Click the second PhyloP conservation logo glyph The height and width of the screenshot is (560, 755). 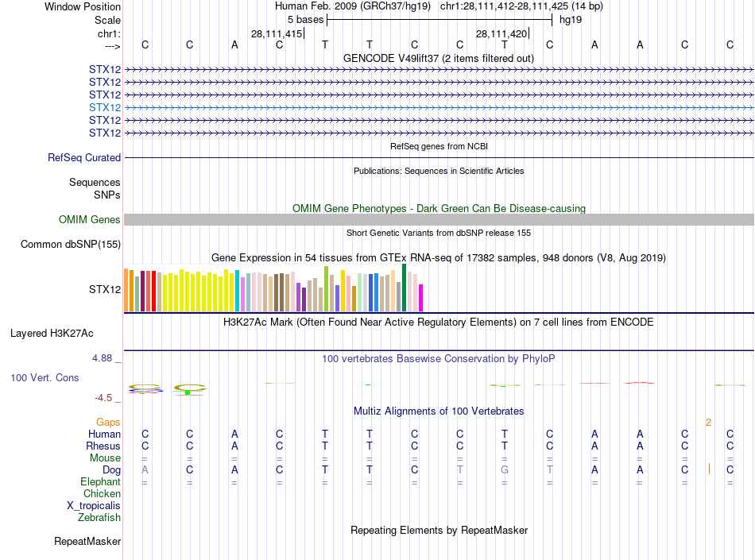click(190, 389)
